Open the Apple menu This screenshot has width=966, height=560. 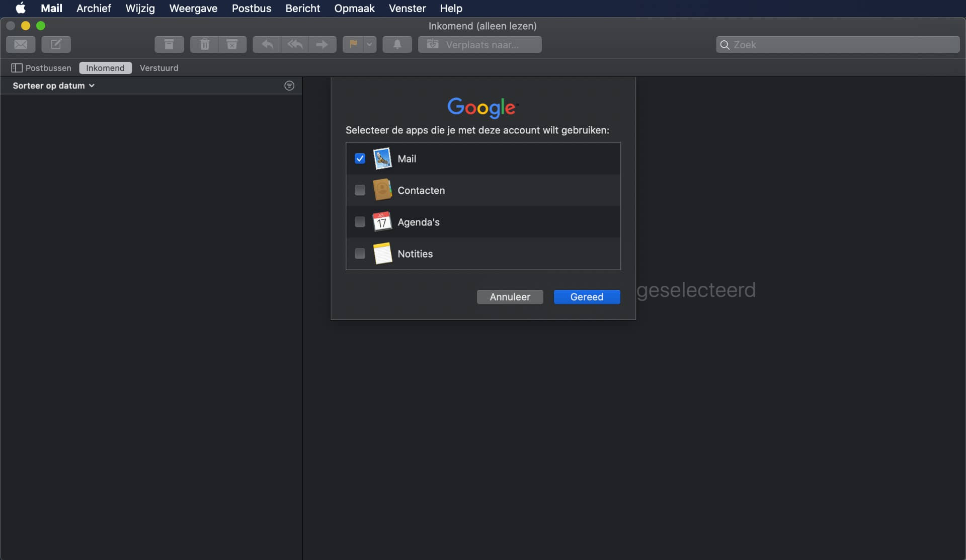[x=21, y=8]
